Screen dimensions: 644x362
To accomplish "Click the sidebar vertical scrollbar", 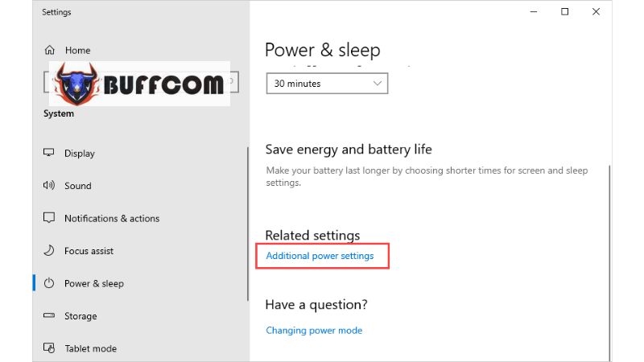I will pyautogui.click(x=248, y=224).
